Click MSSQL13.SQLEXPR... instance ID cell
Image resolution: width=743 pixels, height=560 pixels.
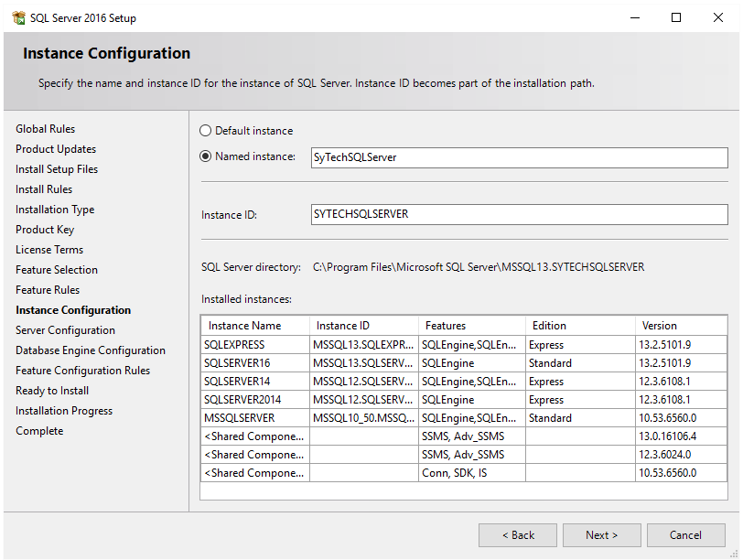point(364,345)
